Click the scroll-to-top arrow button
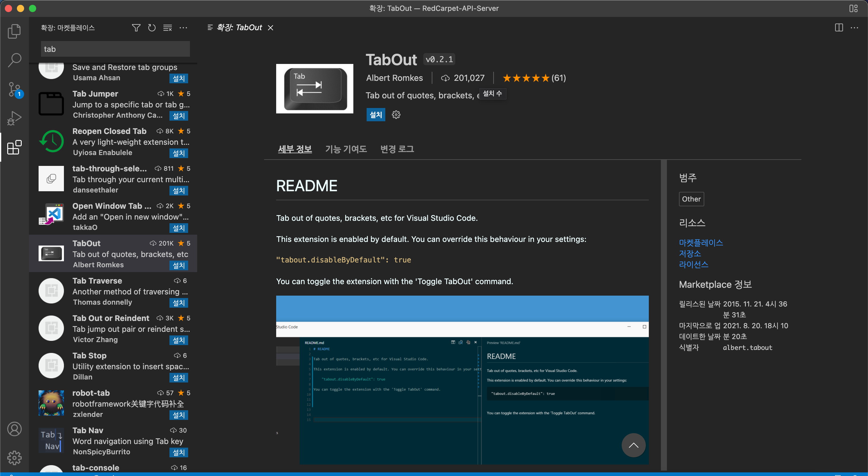The image size is (868, 476). click(x=633, y=445)
